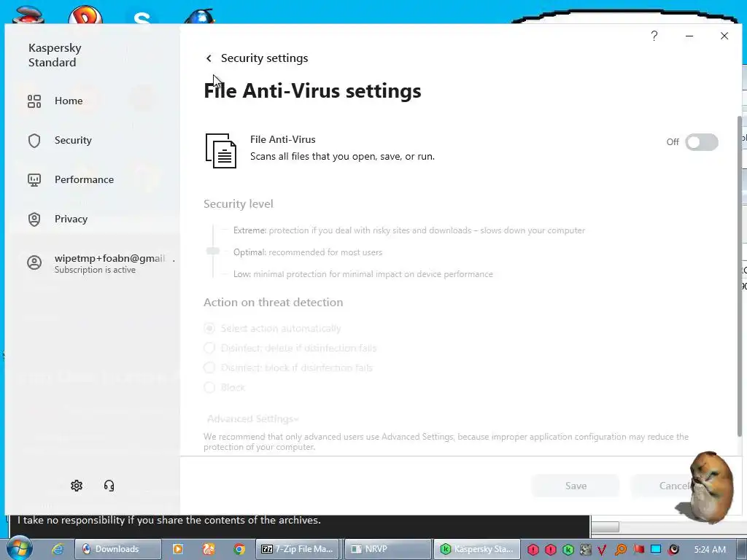Click the Performance monitor icon
747x560 pixels.
(34, 180)
